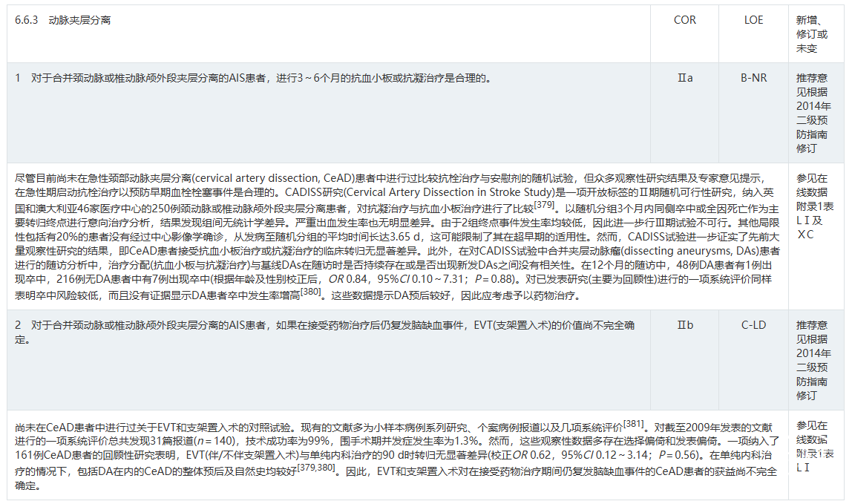This screenshot has width=852, height=504.
Task: Click the 新增、修订或未变 column header
Action: coord(812,34)
